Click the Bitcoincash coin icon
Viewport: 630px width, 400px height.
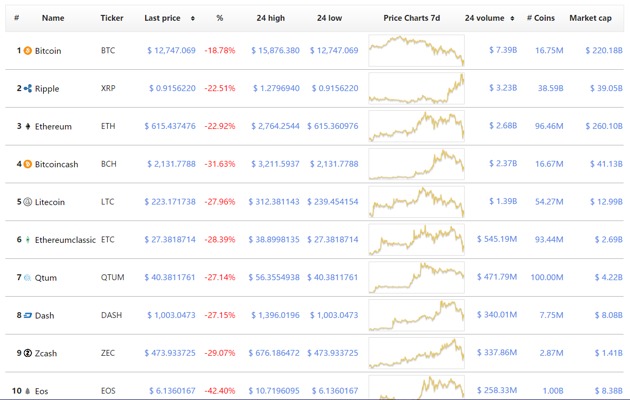click(28, 164)
